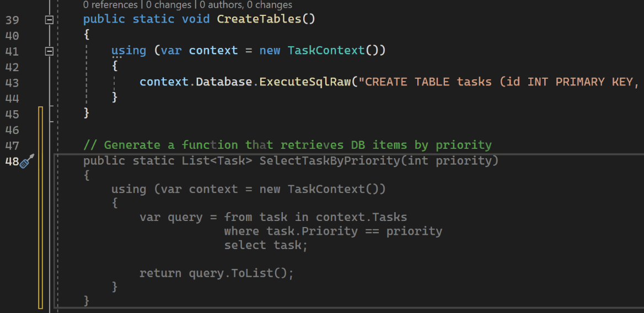
Task: Click the Database property on line 43
Action: (224, 82)
